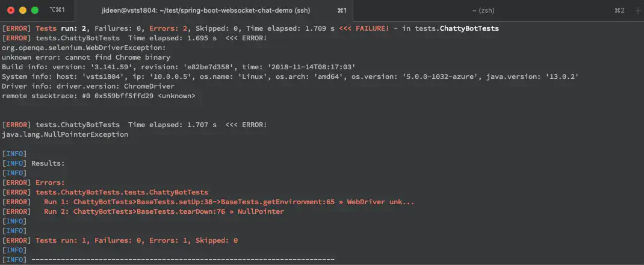Click 'java.lang.NullPointerException' line

pos(65,134)
